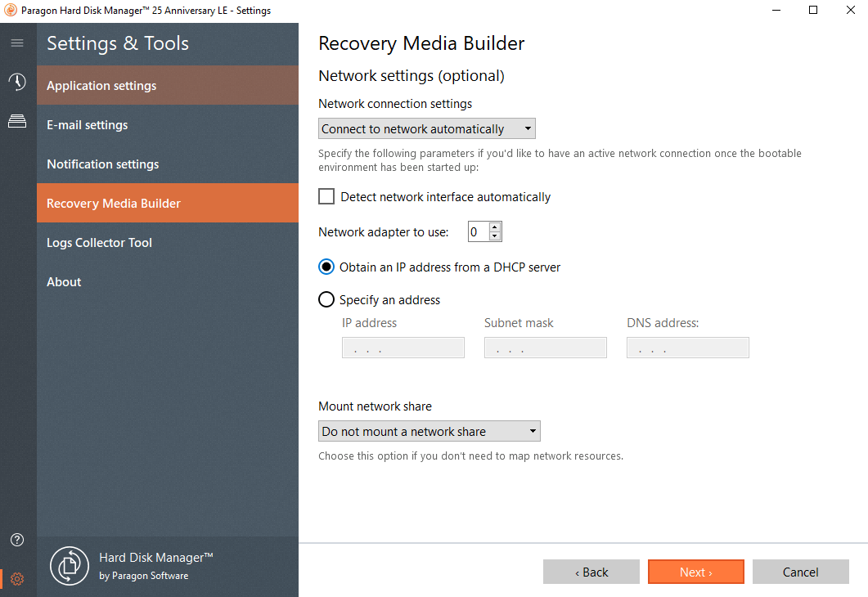Go to E-mail settings

[168, 124]
